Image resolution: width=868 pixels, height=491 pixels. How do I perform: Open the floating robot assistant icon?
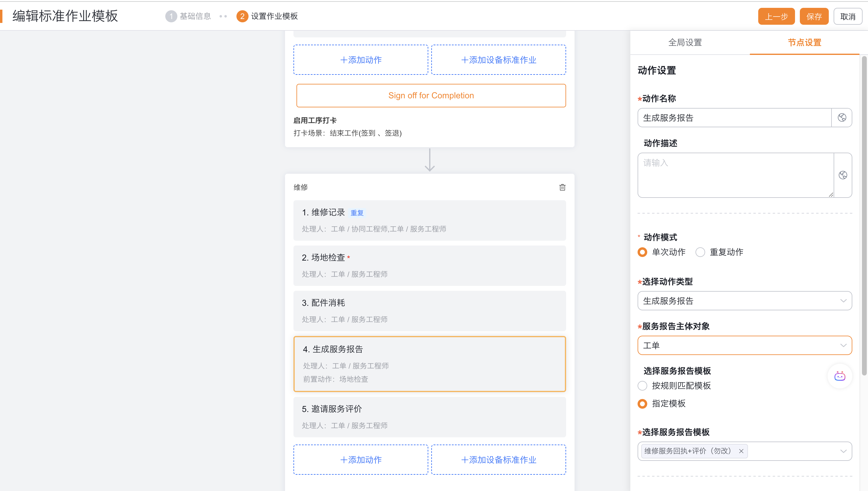(x=839, y=376)
